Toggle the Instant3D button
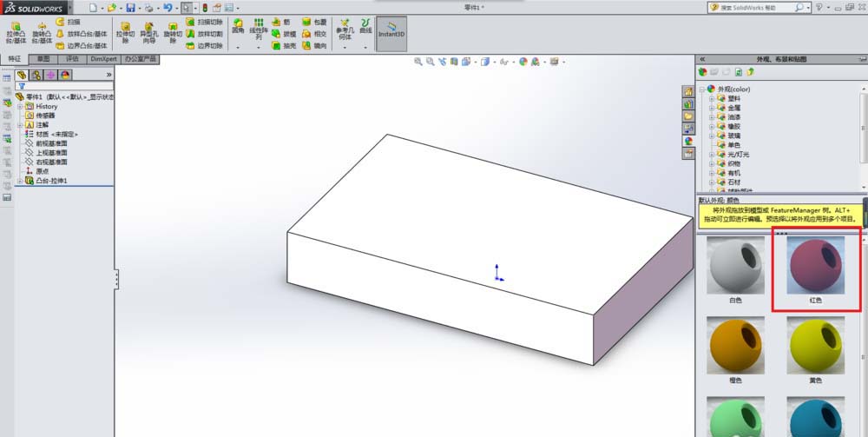 click(x=391, y=33)
